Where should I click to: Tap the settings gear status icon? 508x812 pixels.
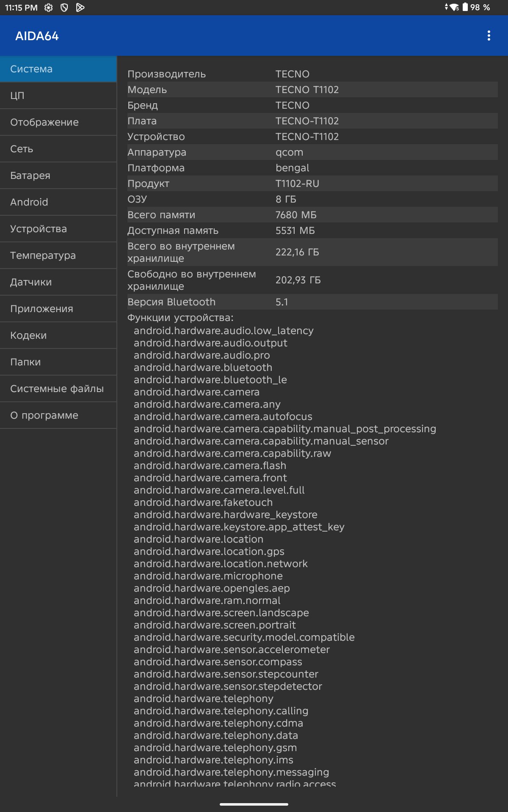point(49,8)
